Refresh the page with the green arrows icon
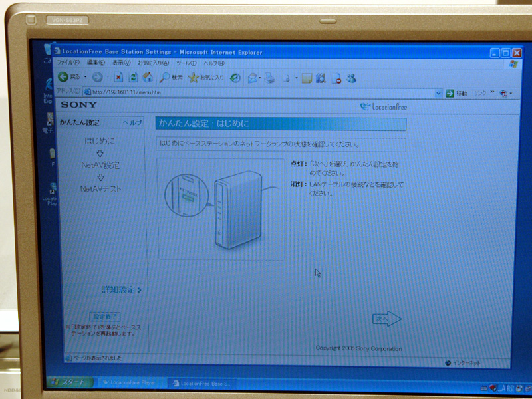532x399 pixels. click(x=134, y=78)
